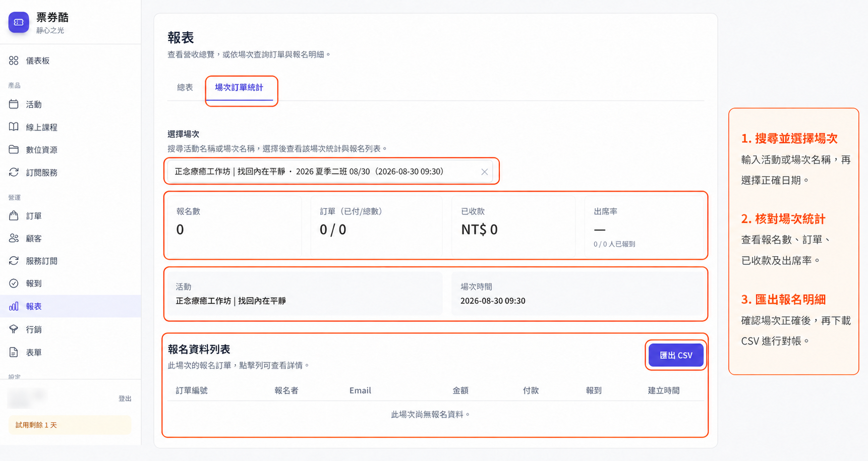Click activity name 正念療癒工作坊 in info card
Image resolution: width=868 pixels, height=461 pixels.
point(230,301)
